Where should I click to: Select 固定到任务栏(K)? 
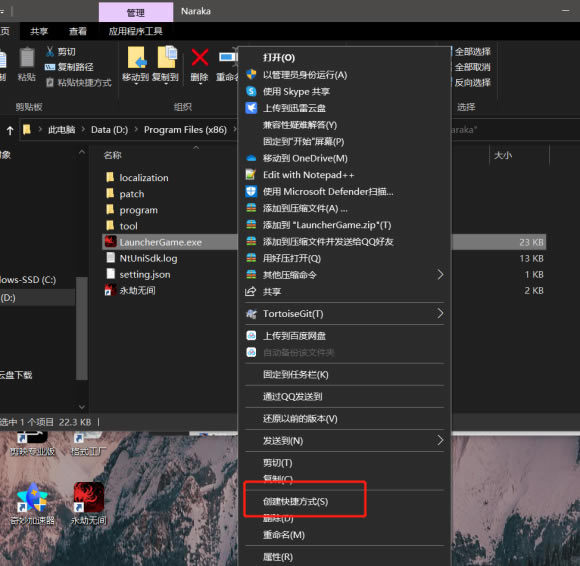pos(344,374)
